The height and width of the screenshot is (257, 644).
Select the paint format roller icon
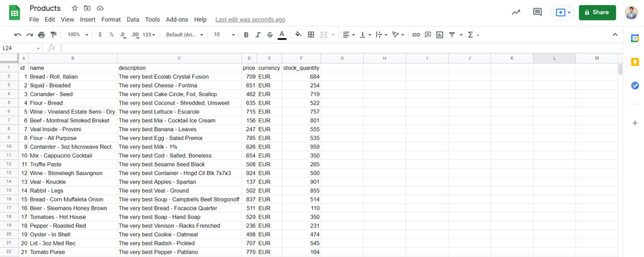click(x=53, y=35)
